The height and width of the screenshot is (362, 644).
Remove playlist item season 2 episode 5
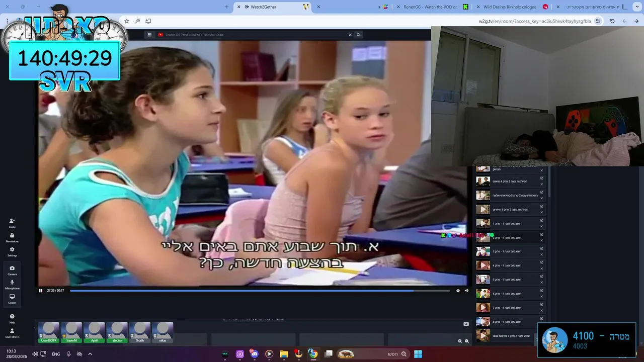[542, 198]
